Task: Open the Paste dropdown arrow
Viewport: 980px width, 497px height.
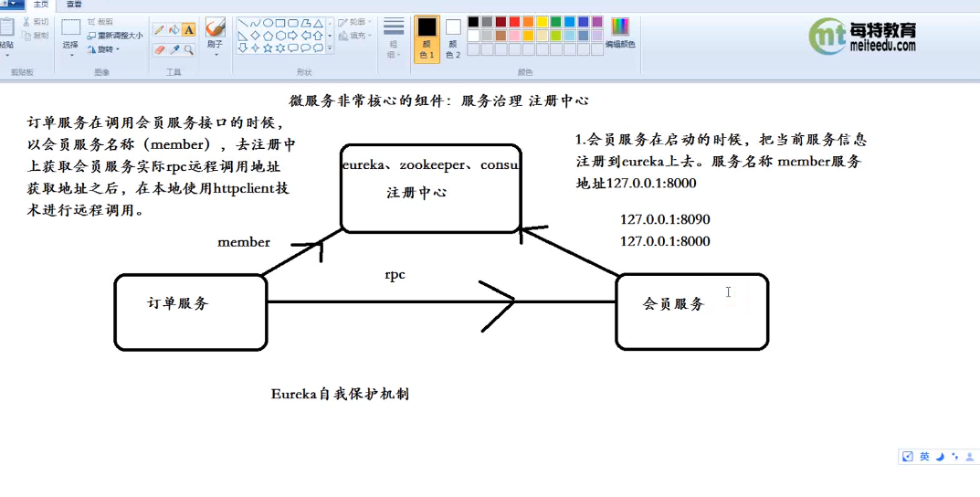Action: (x=6, y=56)
